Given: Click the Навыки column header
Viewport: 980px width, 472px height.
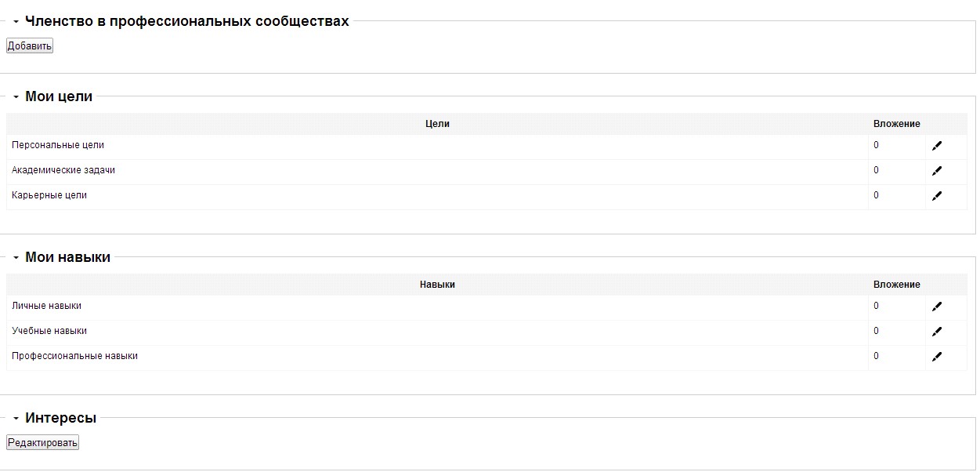Looking at the screenshot, I should [437, 285].
